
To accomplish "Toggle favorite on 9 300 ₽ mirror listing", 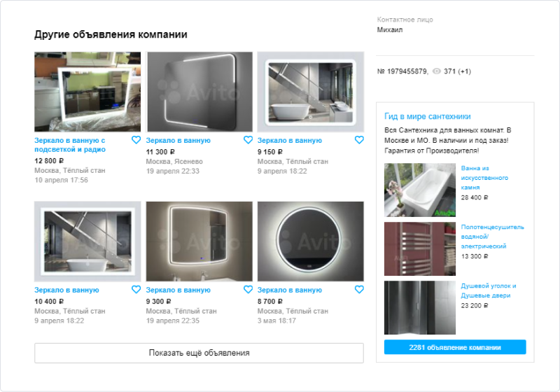I will point(248,289).
